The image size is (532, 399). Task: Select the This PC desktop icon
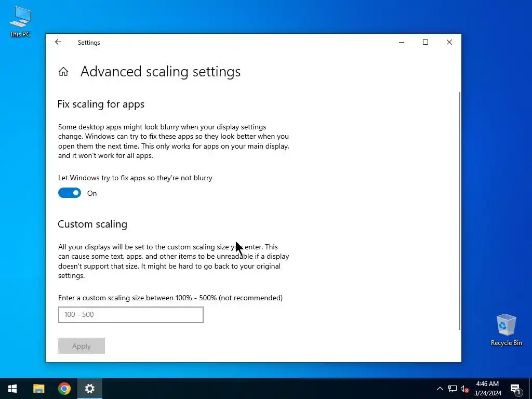20,21
